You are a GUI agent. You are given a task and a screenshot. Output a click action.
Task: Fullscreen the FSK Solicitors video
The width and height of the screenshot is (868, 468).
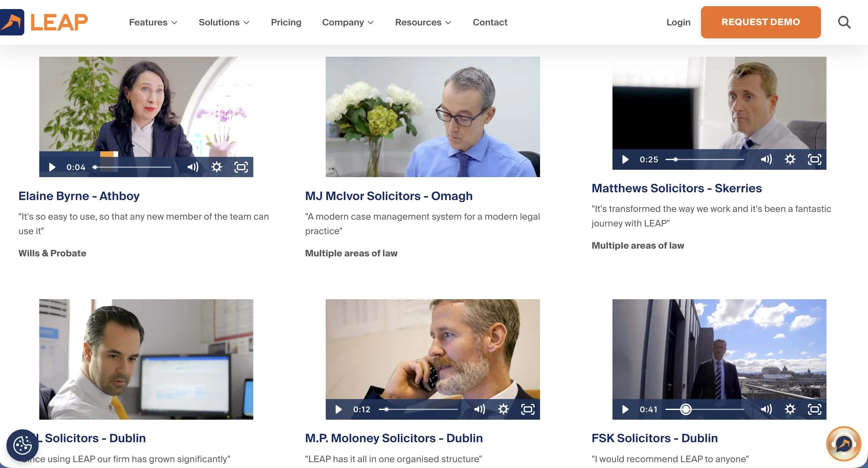coord(815,409)
